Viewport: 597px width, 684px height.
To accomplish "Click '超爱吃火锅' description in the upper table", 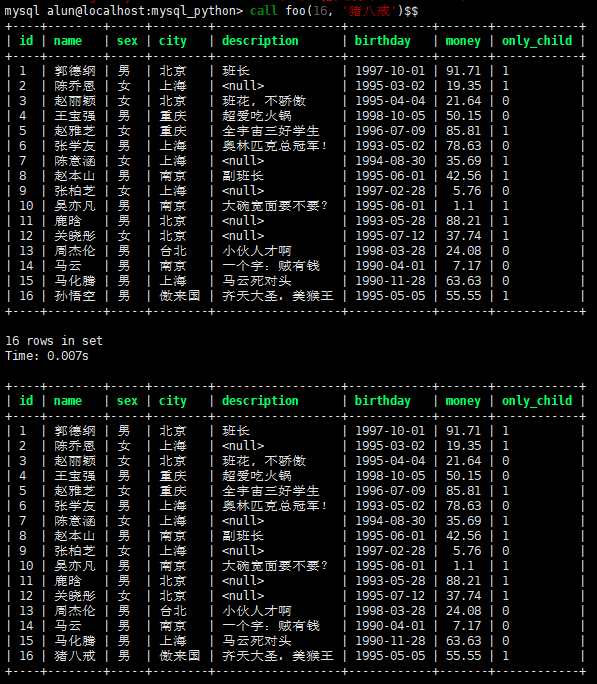I will tap(257, 116).
